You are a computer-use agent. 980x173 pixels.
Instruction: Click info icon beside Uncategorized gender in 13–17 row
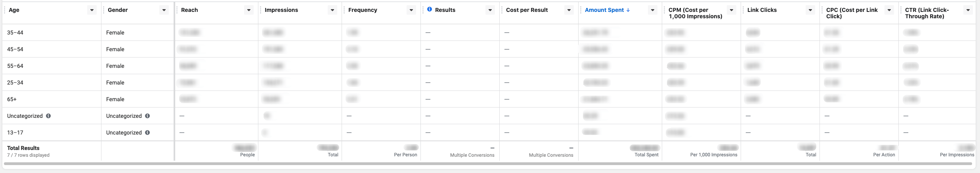147,133
